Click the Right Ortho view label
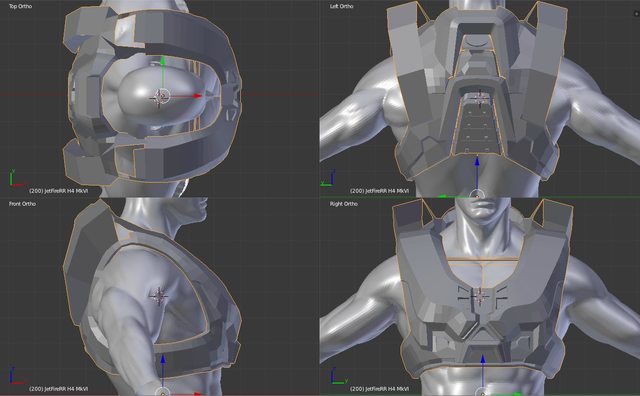The height and width of the screenshot is (396, 640). [x=344, y=204]
